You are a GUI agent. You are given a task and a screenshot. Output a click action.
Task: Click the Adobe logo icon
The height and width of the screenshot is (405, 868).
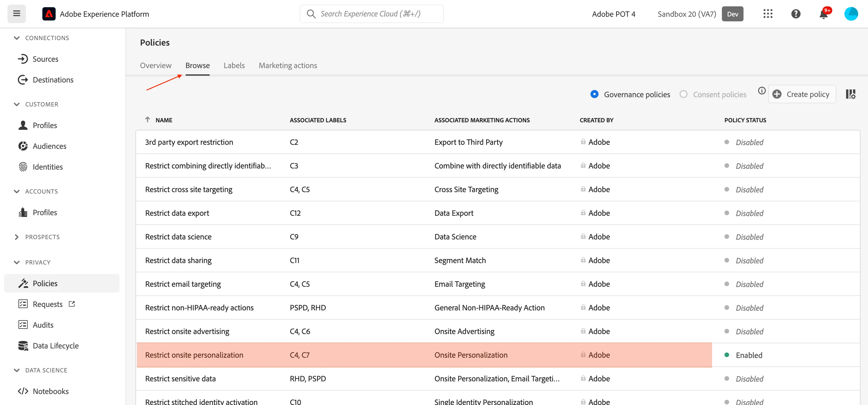[49, 14]
